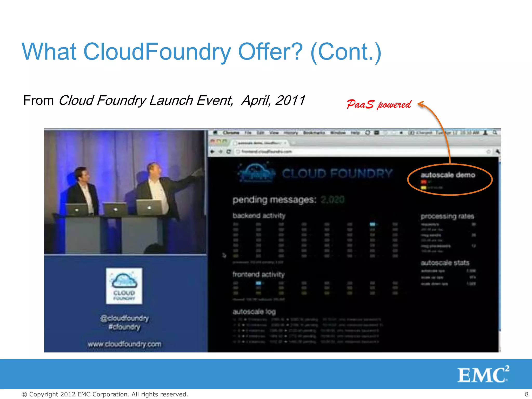Open the File menu
532x399 pixels.
point(248,133)
